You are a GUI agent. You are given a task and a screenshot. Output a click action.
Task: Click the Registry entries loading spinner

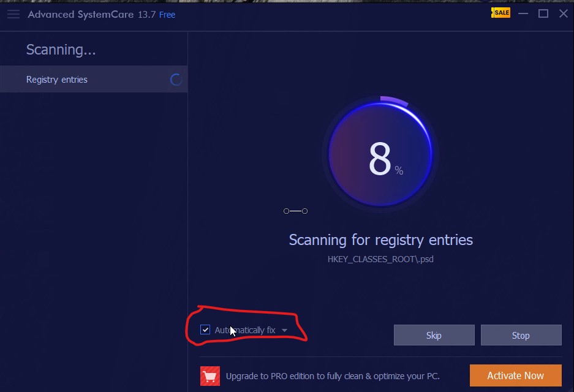pyautogui.click(x=176, y=80)
